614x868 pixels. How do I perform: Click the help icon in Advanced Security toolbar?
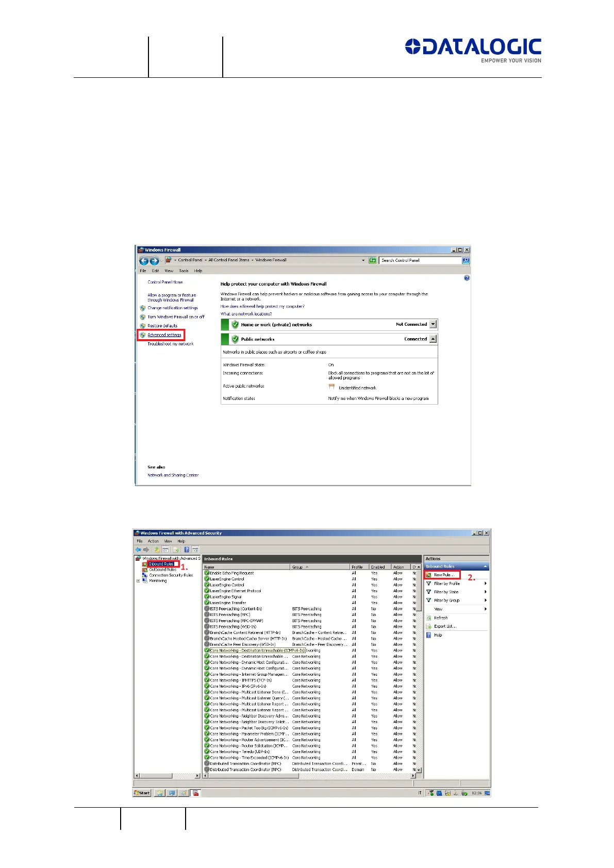pyautogui.click(x=186, y=549)
